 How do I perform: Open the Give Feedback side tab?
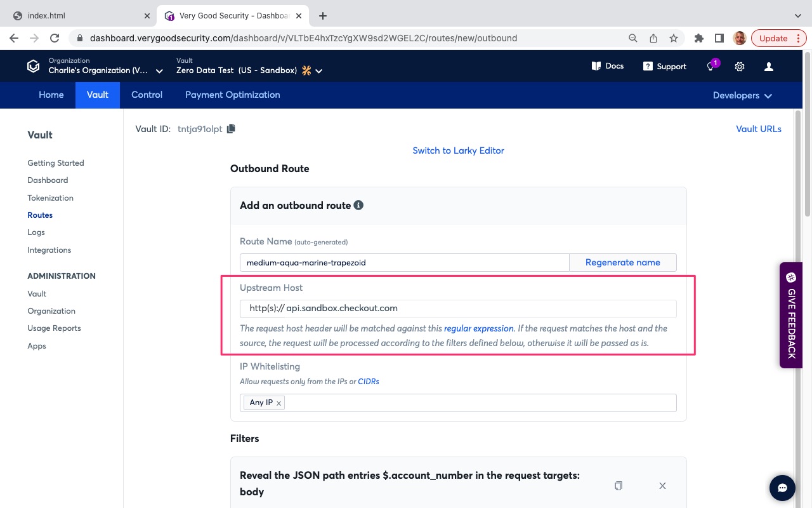click(791, 315)
